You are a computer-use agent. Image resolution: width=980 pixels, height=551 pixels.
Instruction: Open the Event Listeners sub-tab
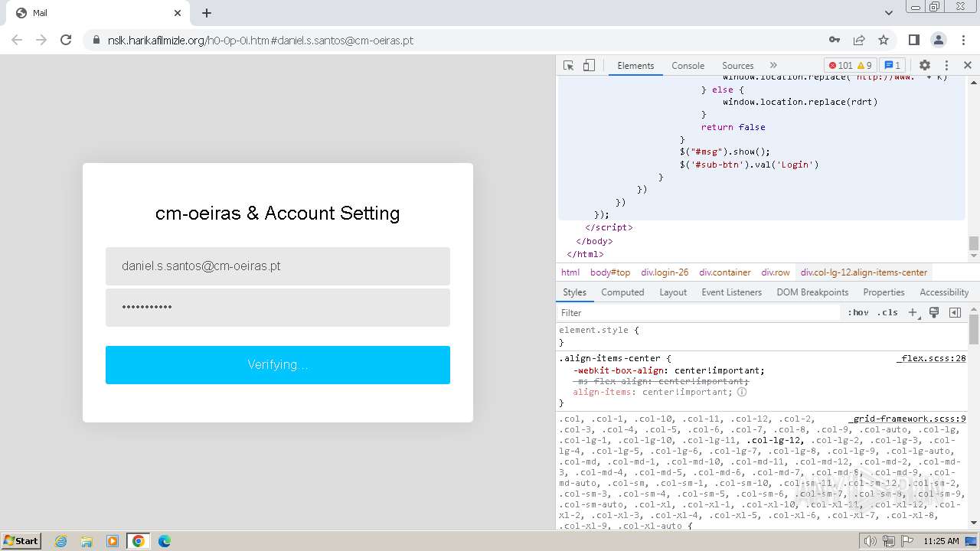point(731,292)
